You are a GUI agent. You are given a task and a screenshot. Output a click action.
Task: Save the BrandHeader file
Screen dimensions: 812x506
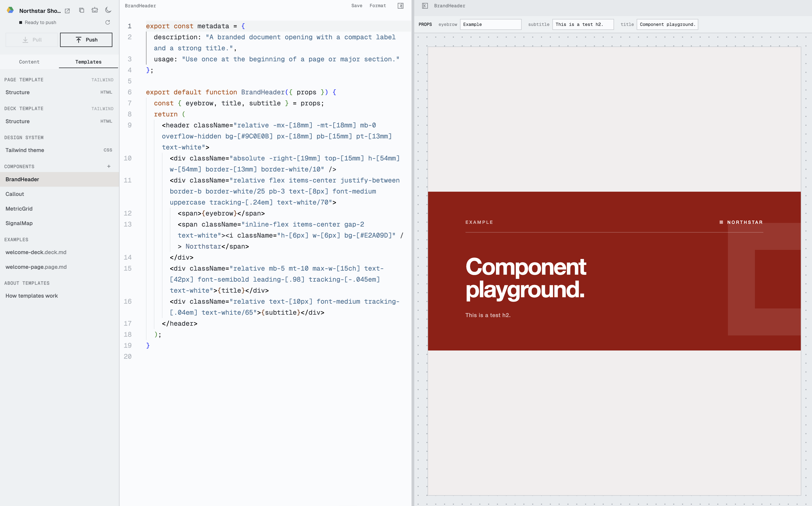coord(356,6)
